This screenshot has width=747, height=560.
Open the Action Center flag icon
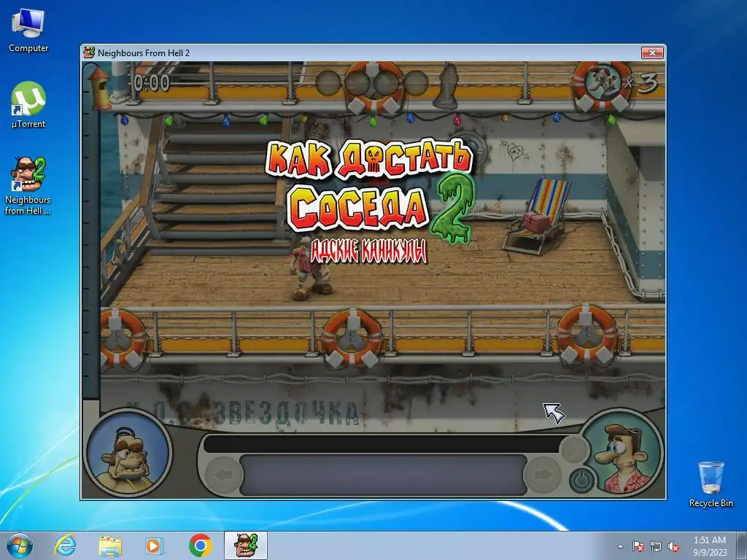point(638,546)
